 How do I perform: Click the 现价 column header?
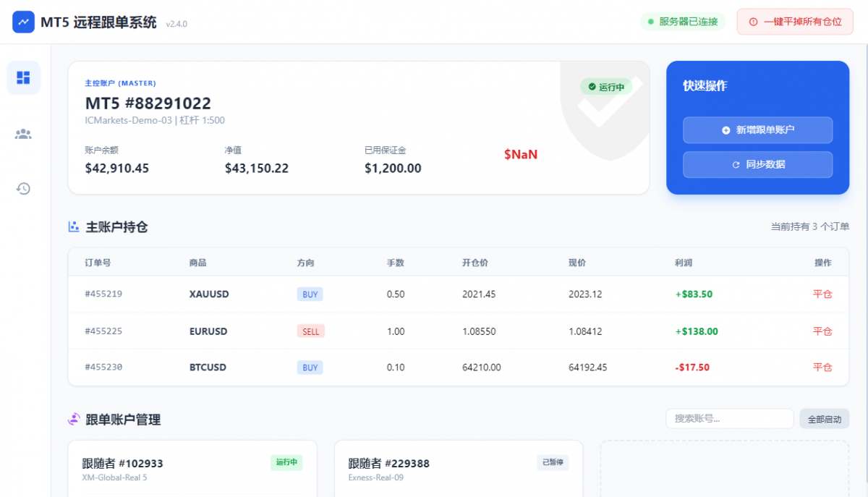(577, 263)
